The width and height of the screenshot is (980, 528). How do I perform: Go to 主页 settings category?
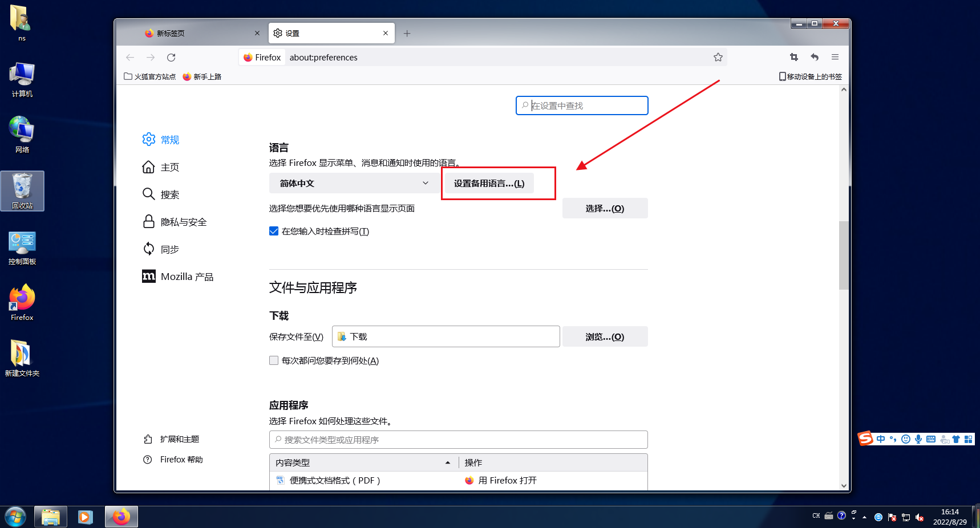point(161,167)
